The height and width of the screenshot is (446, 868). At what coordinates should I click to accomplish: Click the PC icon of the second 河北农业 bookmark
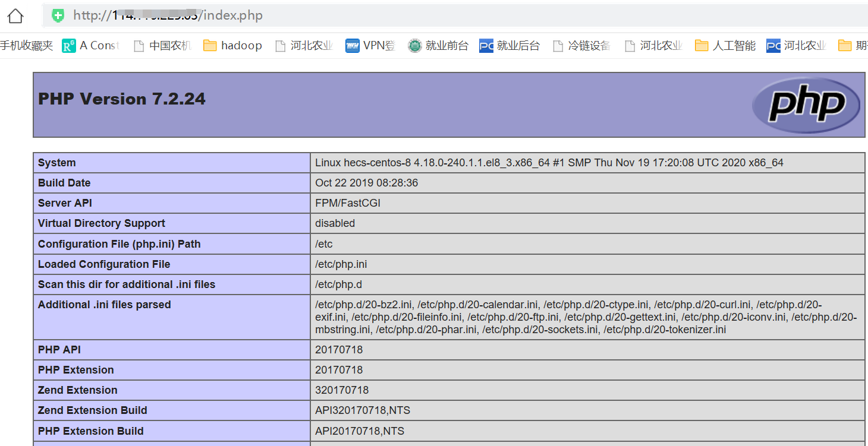pyautogui.click(x=772, y=45)
